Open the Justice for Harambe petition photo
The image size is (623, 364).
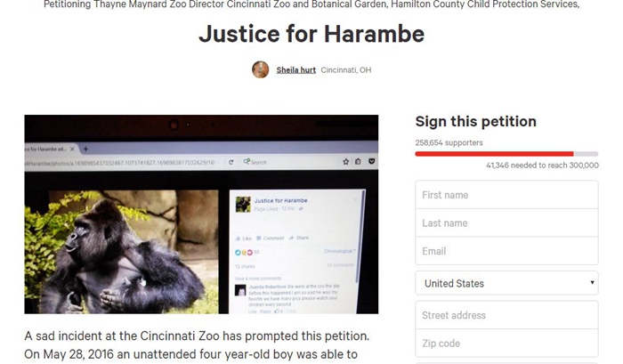tap(201, 214)
